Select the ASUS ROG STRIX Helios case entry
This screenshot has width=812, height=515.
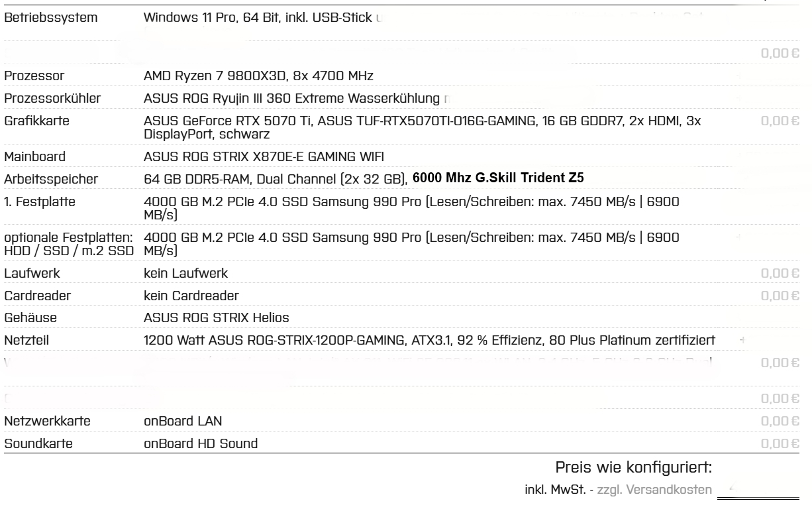click(216, 317)
